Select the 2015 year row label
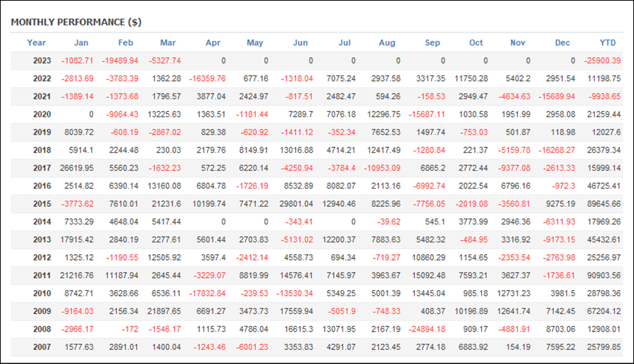Screen dimensions: 634x364 click(42, 204)
